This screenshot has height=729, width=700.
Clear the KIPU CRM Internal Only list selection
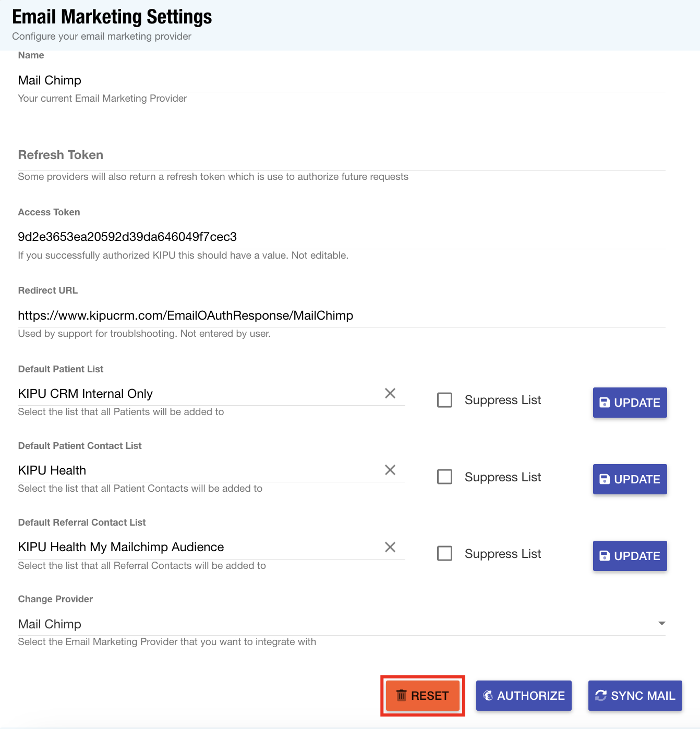point(390,393)
